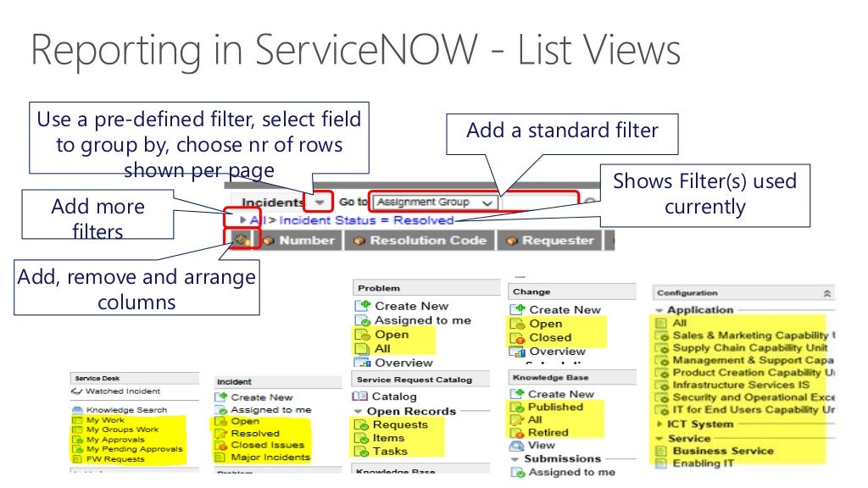Click the Knowledge Base View icon
Viewport: 868px width, 488px height.
[517, 446]
